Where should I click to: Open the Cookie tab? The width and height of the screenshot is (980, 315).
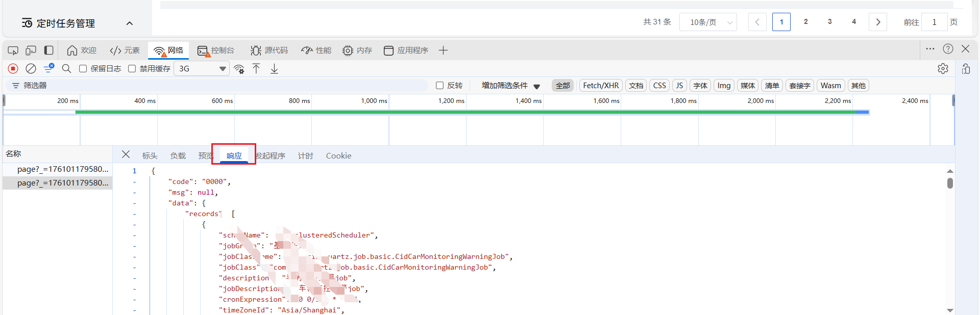(x=338, y=155)
